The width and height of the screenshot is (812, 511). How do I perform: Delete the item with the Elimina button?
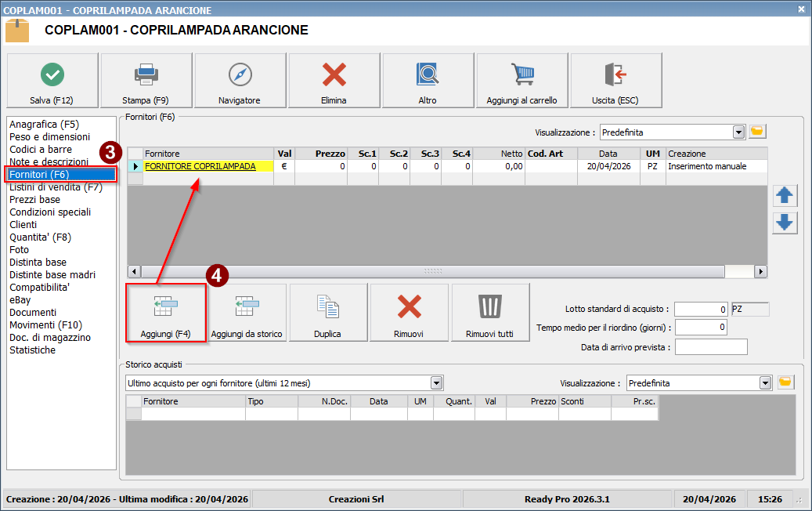coord(334,81)
